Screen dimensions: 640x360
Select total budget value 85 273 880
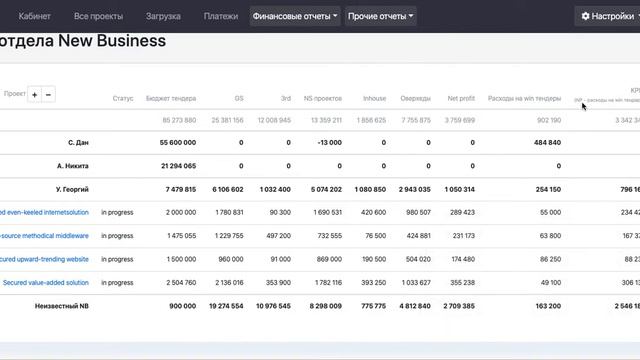coord(179,120)
